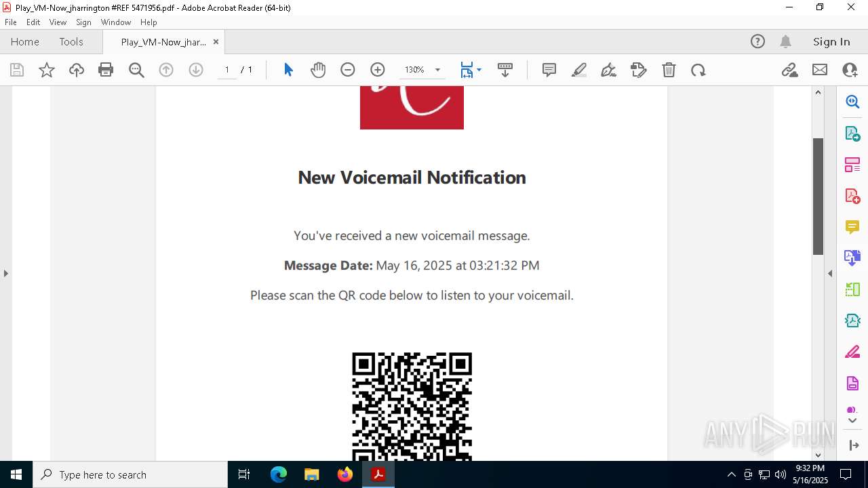The height and width of the screenshot is (488, 868).
Task: Zoom in with the plus button
Action: 378,70
